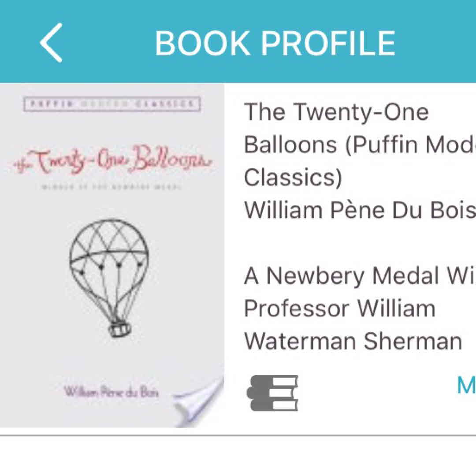Viewport: 476px width, 476px height.
Task: Click the "A Newbery Medal" description line
Action: tap(359, 276)
